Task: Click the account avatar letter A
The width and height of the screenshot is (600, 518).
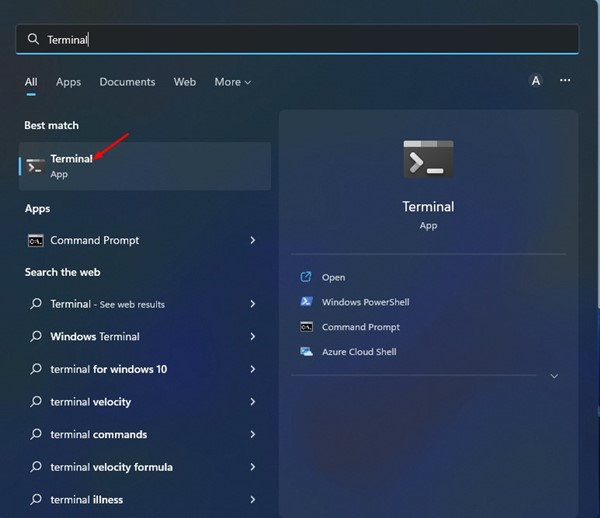Action: [x=536, y=81]
